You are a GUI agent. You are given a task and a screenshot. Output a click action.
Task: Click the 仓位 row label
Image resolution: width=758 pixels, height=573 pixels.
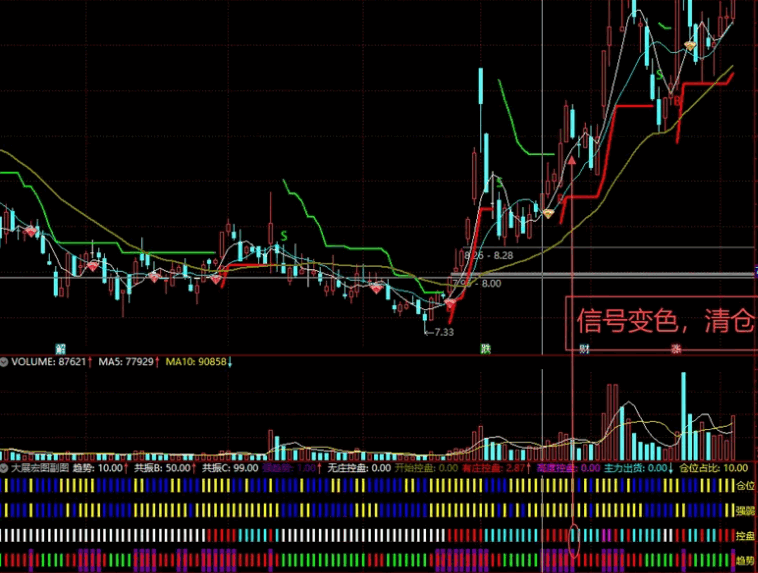point(745,485)
